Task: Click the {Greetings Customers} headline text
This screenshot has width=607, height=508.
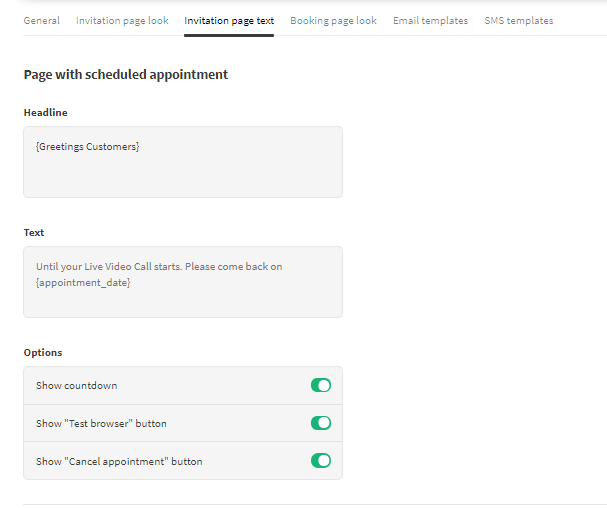Action: click(88, 147)
